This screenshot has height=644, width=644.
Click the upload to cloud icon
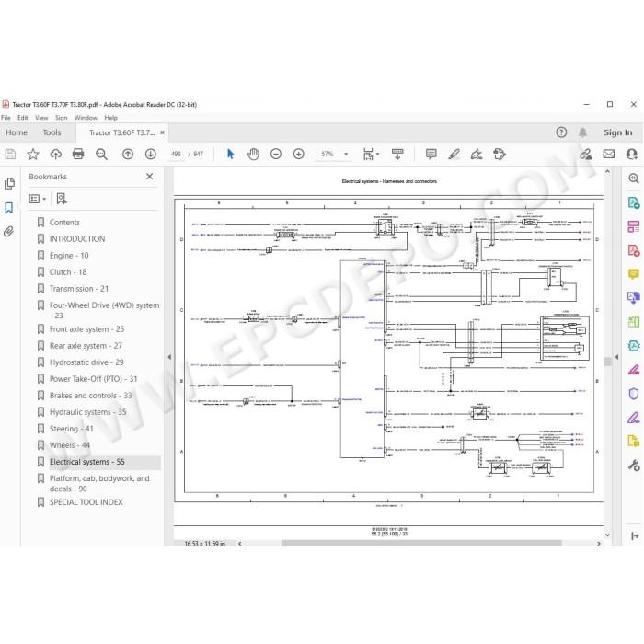pos(55,154)
